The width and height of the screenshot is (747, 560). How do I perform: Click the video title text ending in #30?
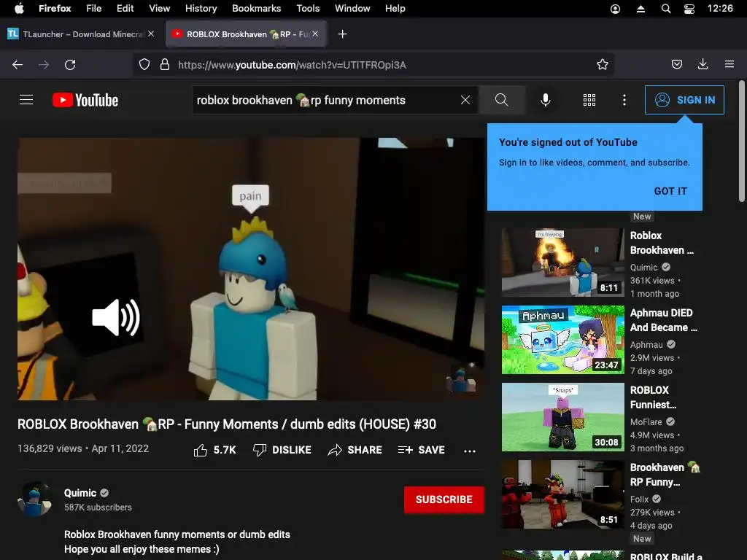pos(227,424)
